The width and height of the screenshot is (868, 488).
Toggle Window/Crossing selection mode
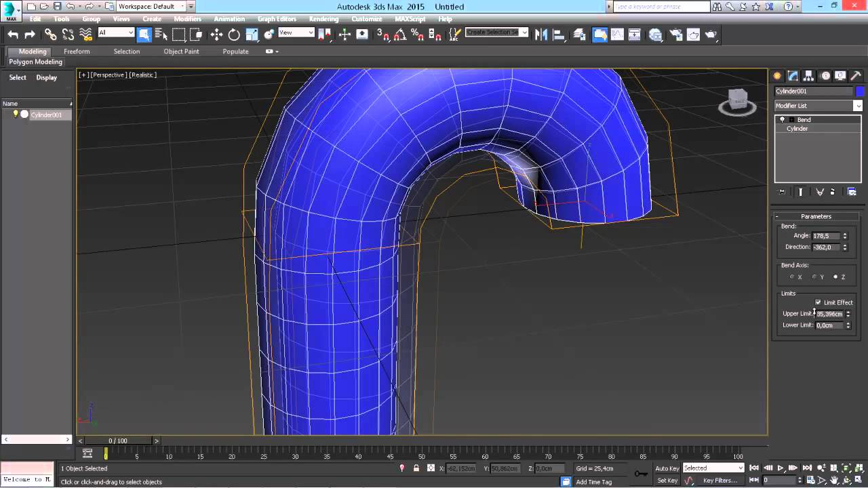(196, 35)
